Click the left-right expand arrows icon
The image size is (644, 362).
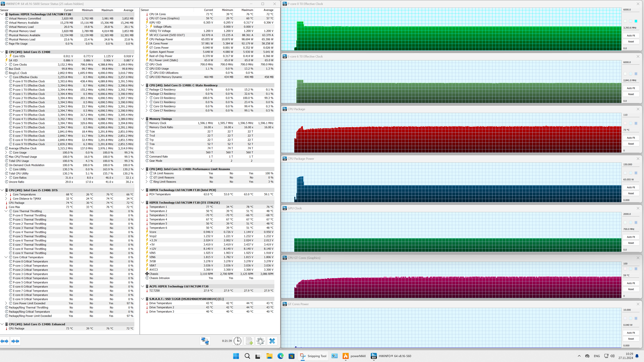pyautogui.click(x=5, y=341)
